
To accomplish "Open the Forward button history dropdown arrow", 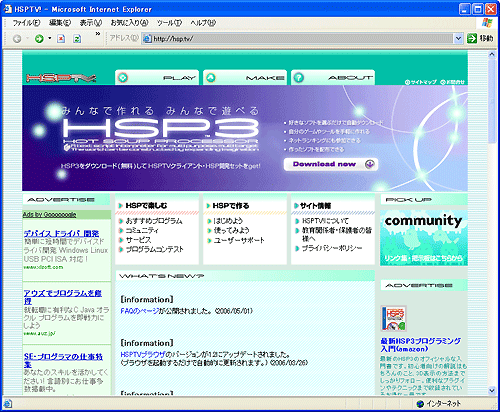I will coord(49,38).
